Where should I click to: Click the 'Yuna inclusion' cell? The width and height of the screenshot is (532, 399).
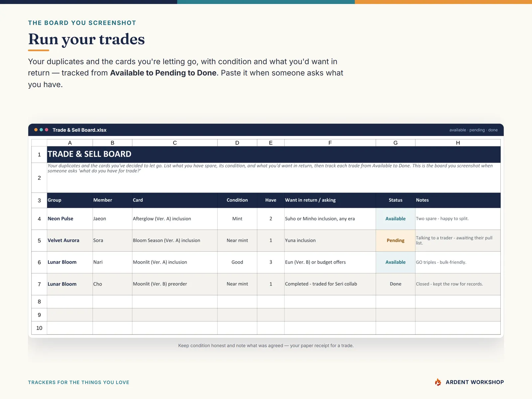330,240
